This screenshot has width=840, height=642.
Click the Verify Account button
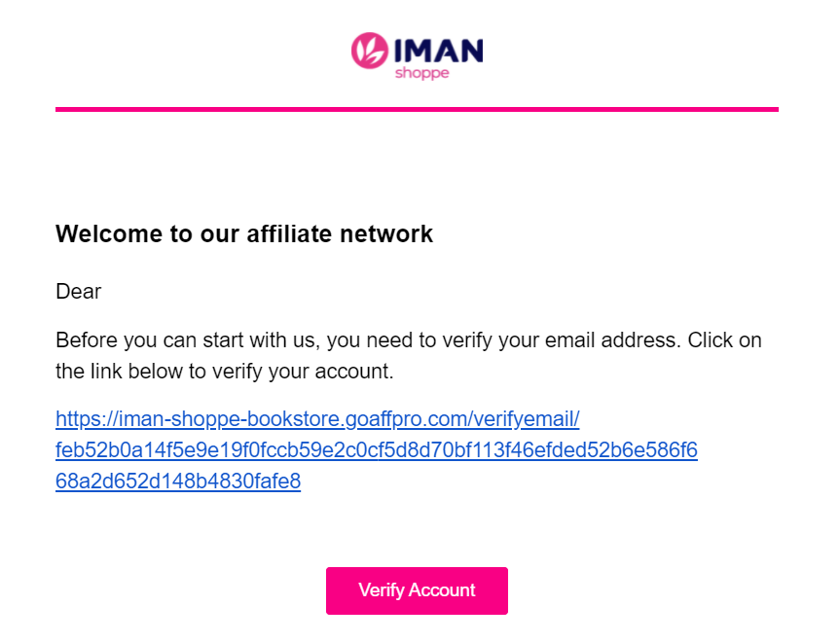417,590
